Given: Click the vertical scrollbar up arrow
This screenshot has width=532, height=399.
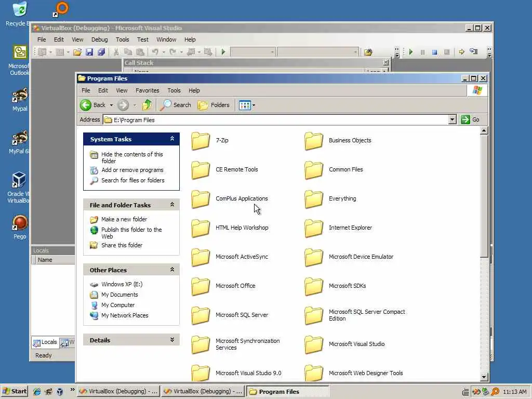Looking at the screenshot, I should coord(484,130).
